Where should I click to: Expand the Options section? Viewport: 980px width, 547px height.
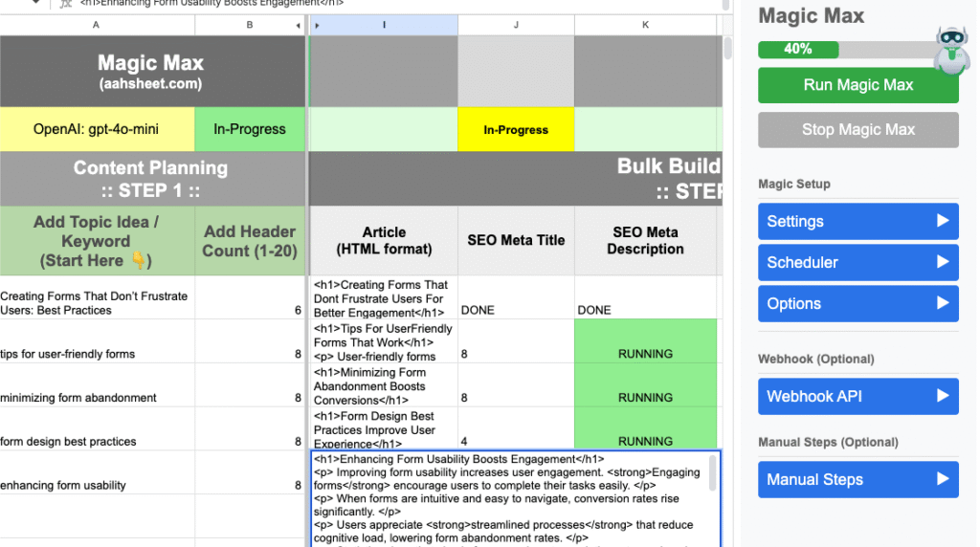tap(857, 303)
